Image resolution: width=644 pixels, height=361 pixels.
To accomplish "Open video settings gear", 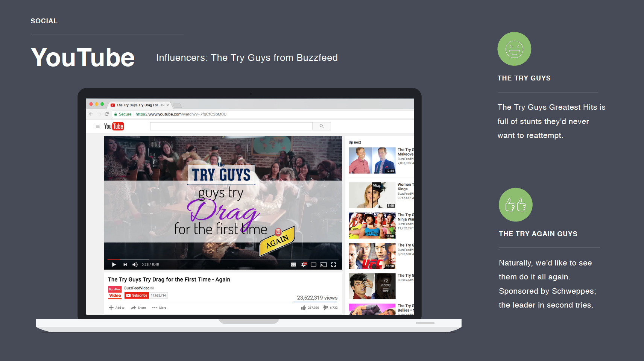I will (304, 265).
